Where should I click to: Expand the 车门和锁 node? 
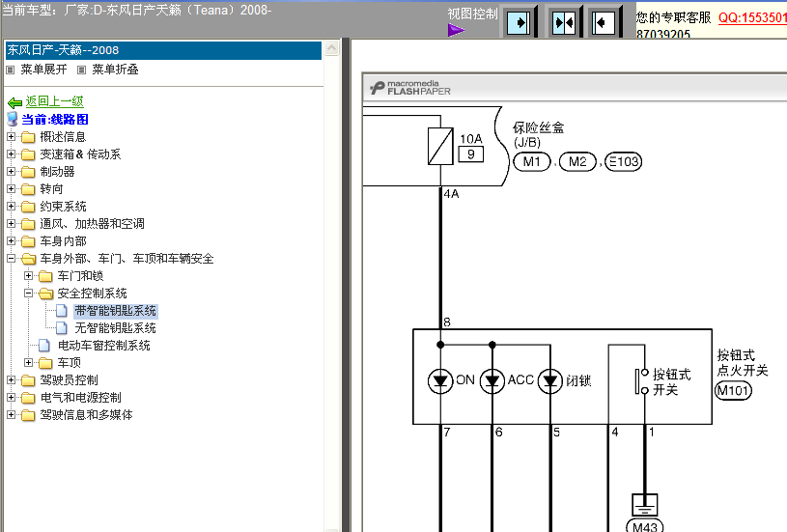point(29,275)
